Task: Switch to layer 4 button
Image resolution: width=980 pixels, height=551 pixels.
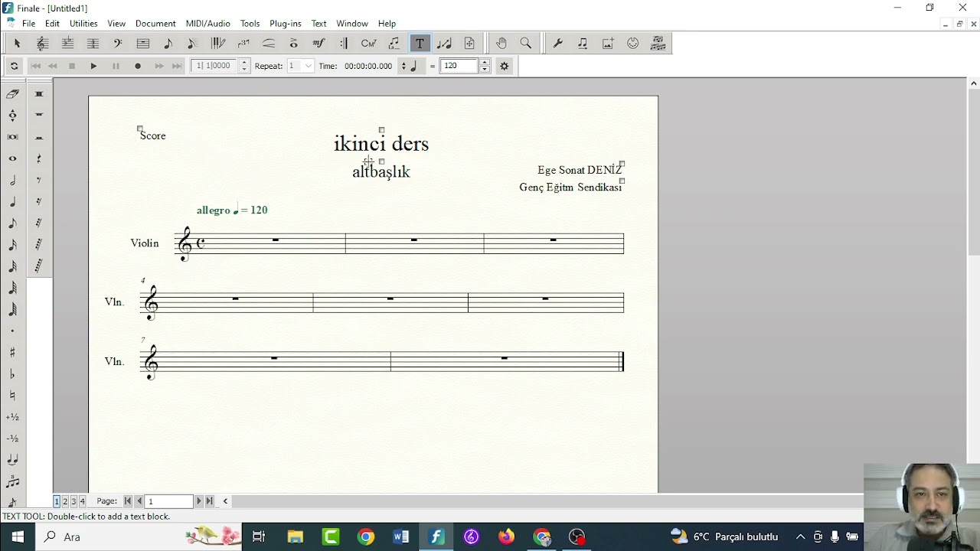Action: 82,501
